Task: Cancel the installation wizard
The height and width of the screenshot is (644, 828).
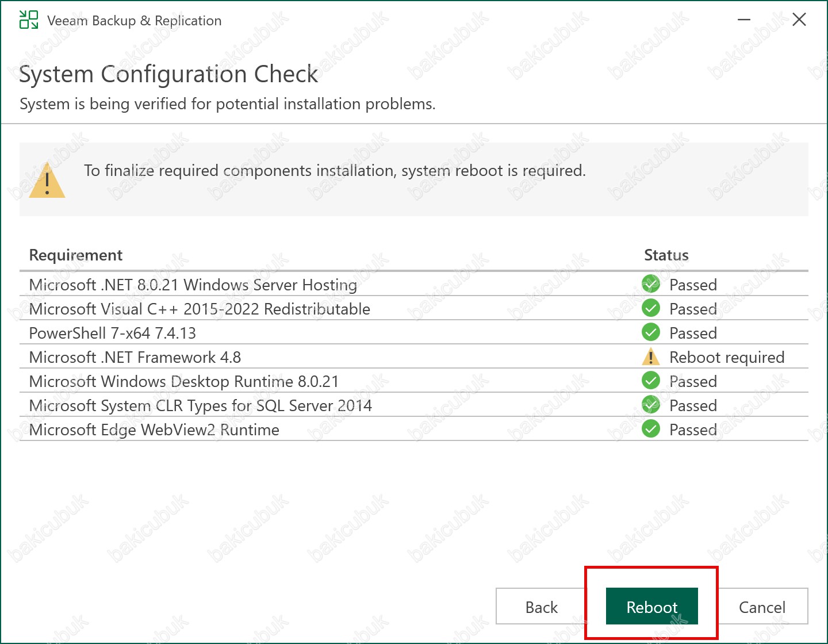Action: pos(762,607)
